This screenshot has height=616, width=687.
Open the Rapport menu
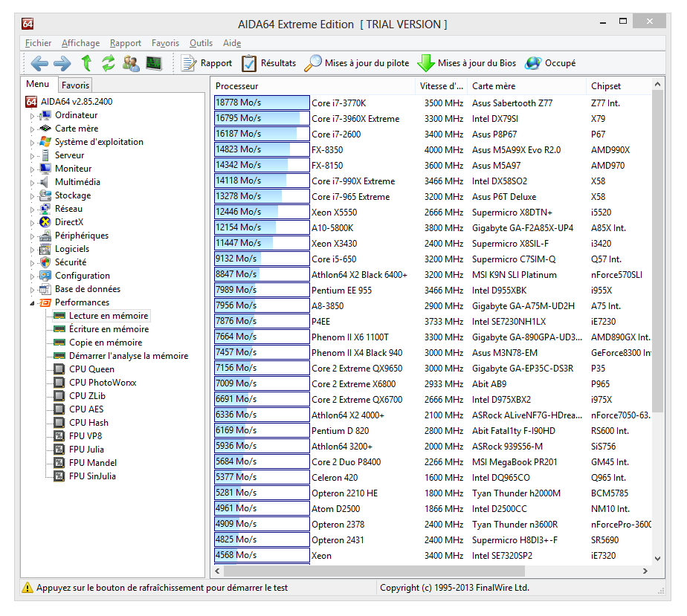click(x=126, y=43)
